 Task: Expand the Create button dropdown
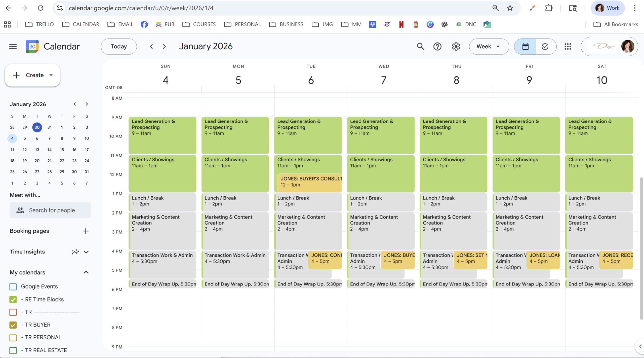(51, 75)
